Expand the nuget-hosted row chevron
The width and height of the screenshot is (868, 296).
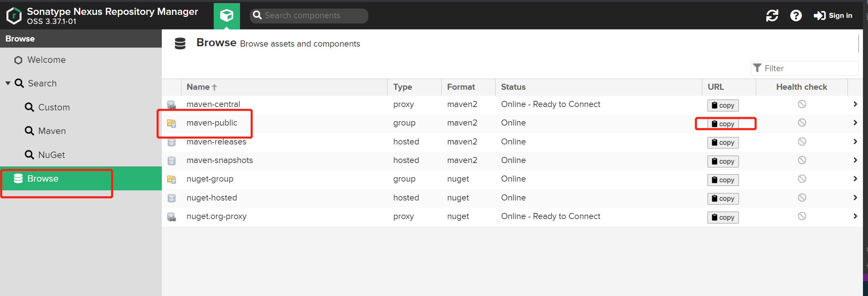coord(855,197)
